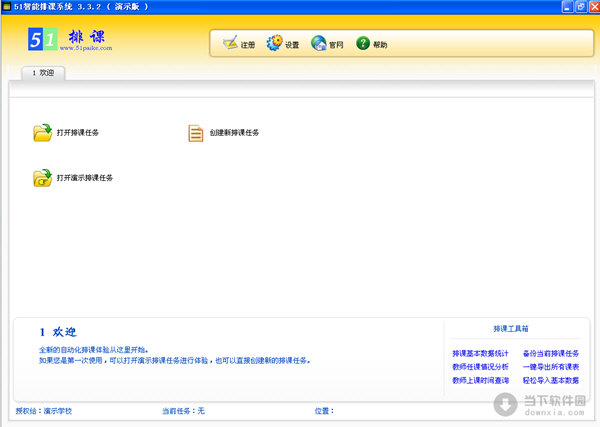Click the 打开演示排课任务 folder icon

pyautogui.click(x=42, y=178)
